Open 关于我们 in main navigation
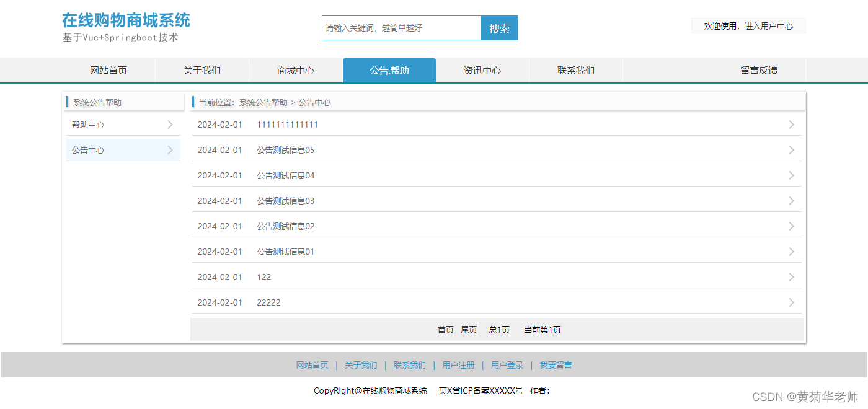The image size is (868, 409). click(x=202, y=70)
